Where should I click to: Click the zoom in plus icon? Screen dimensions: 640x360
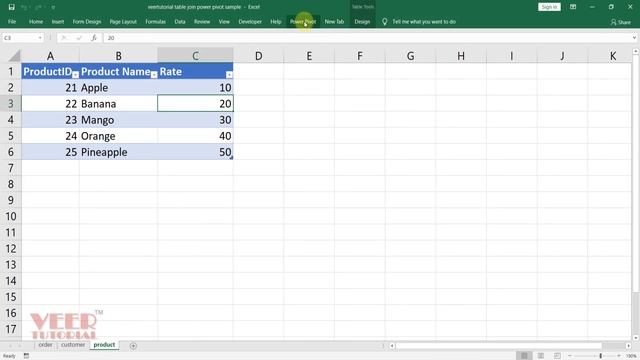click(x=619, y=356)
